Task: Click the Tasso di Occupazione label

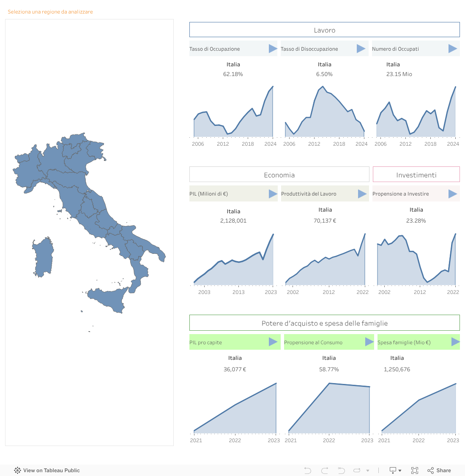Action: (x=215, y=49)
